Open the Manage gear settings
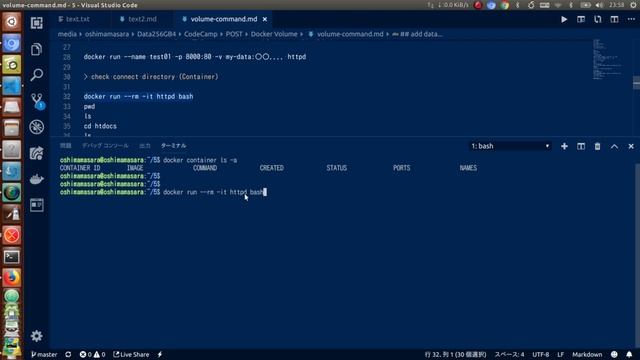640x360 pixels. [x=36, y=336]
